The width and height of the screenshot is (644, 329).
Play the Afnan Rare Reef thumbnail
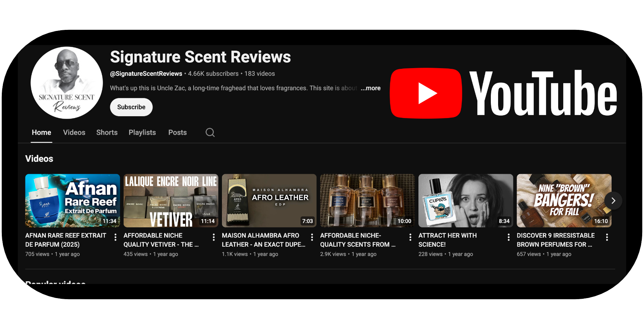72,201
